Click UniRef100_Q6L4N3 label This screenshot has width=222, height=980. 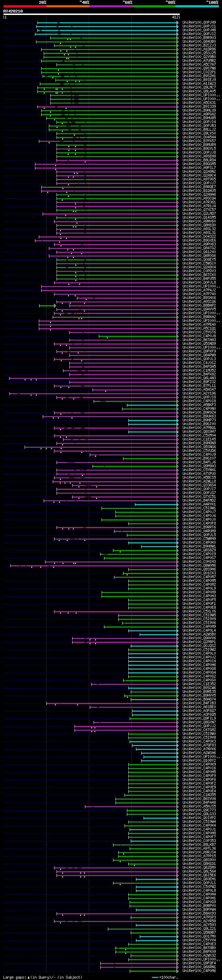199,378
